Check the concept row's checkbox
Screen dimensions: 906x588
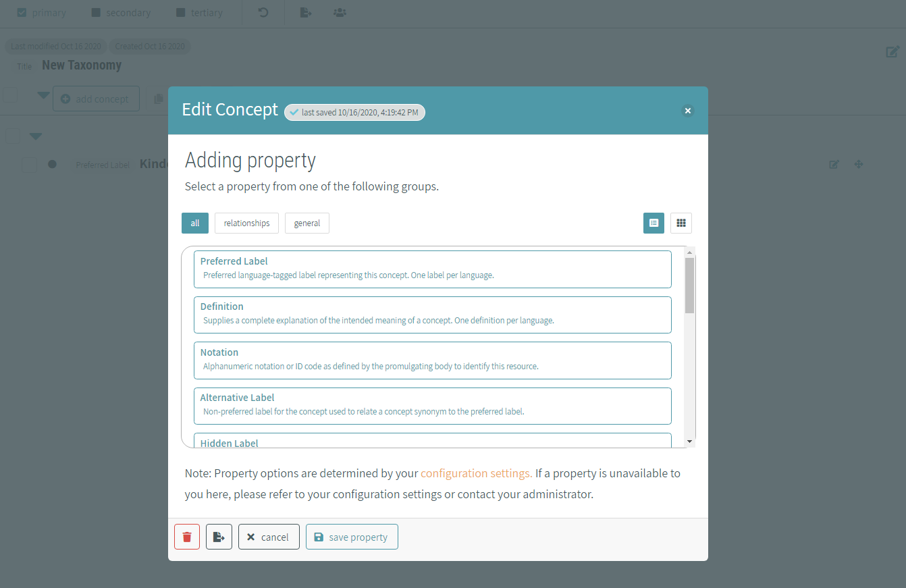[x=29, y=164]
